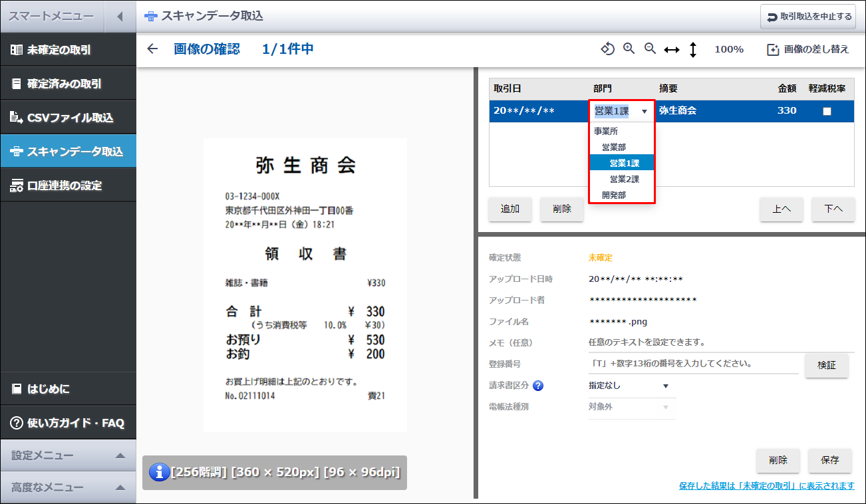Toggle the 軽減税率 checkbox
Screen dimensions: 866x504
point(827,111)
